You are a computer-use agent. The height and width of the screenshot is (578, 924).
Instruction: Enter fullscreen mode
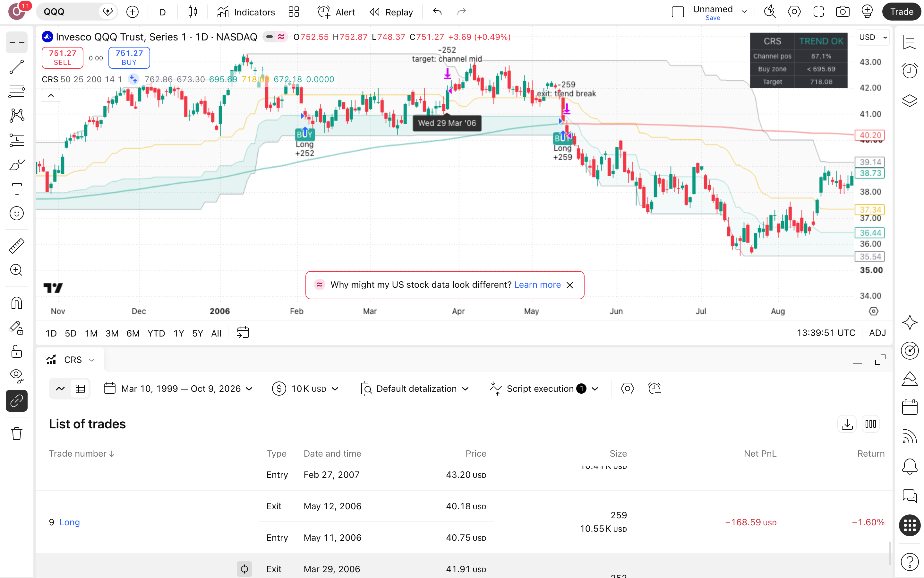pyautogui.click(x=818, y=12)
